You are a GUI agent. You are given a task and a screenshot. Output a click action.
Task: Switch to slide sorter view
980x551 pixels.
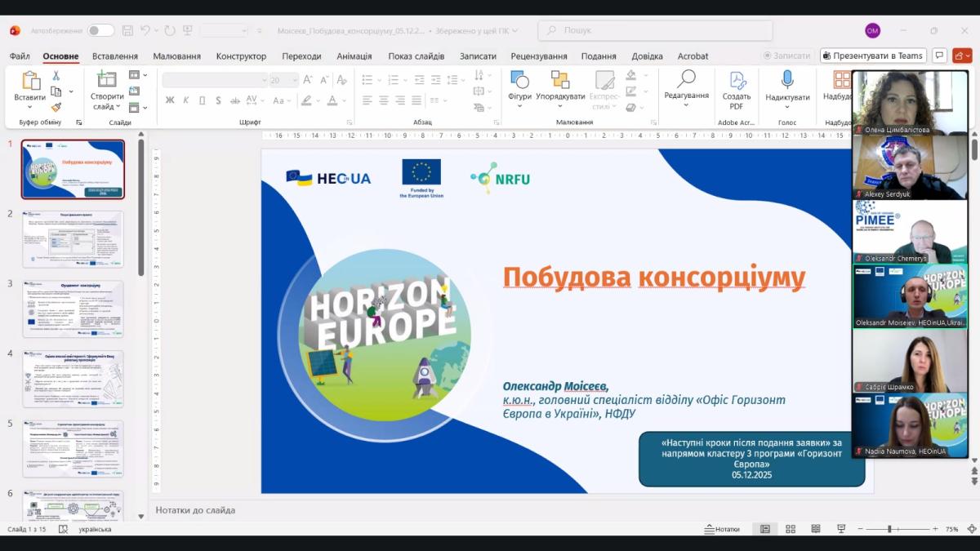(x=791, y=529)
